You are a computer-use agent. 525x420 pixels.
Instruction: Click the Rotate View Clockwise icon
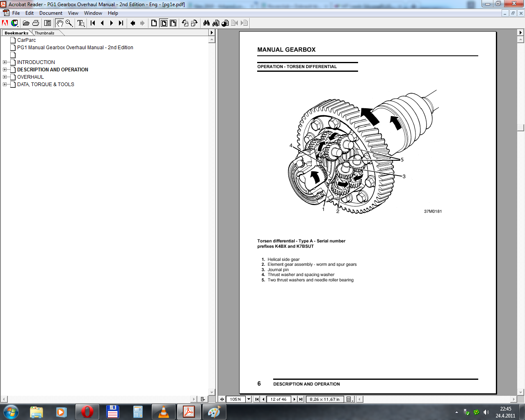click(194, 23)
